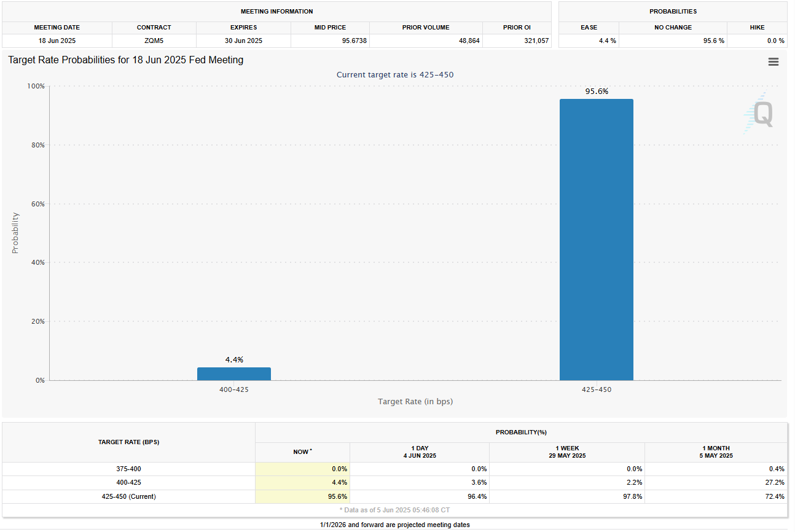
Task: Click the 1 WEEK 29 MAY 2025 column header
Action: pos(566,452)
